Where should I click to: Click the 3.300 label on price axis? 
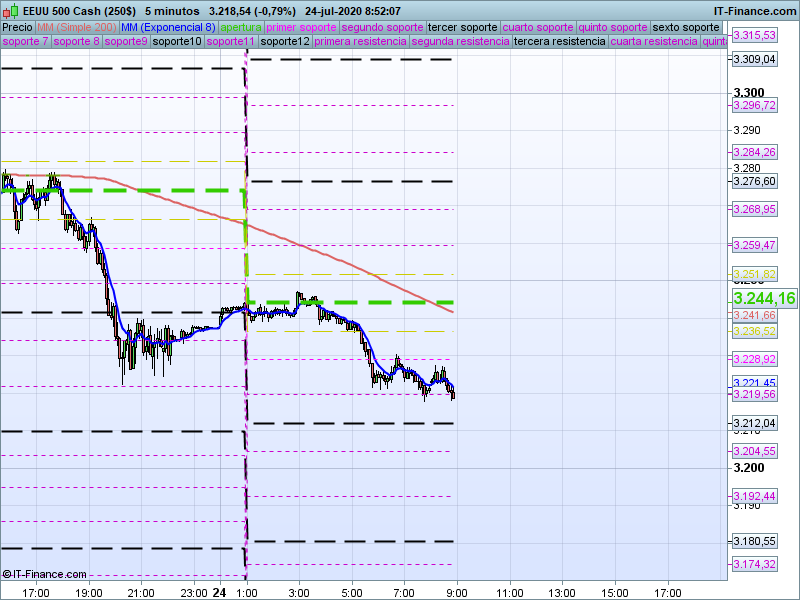point(748,92)
